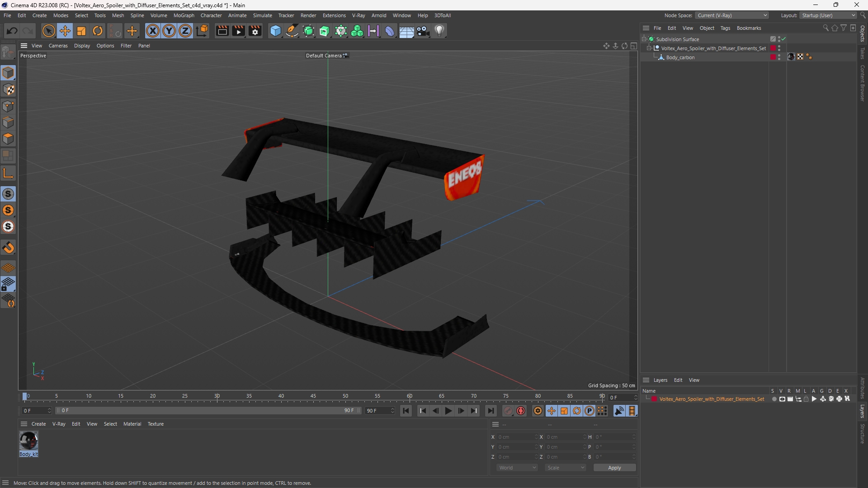Open the Content Browser side tab

863,83
